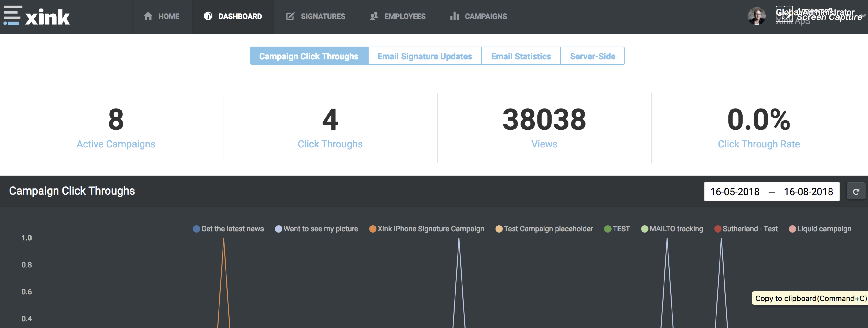
Task: Go to EMPLOYEES in the navigation bar
Action: point(398,16)
